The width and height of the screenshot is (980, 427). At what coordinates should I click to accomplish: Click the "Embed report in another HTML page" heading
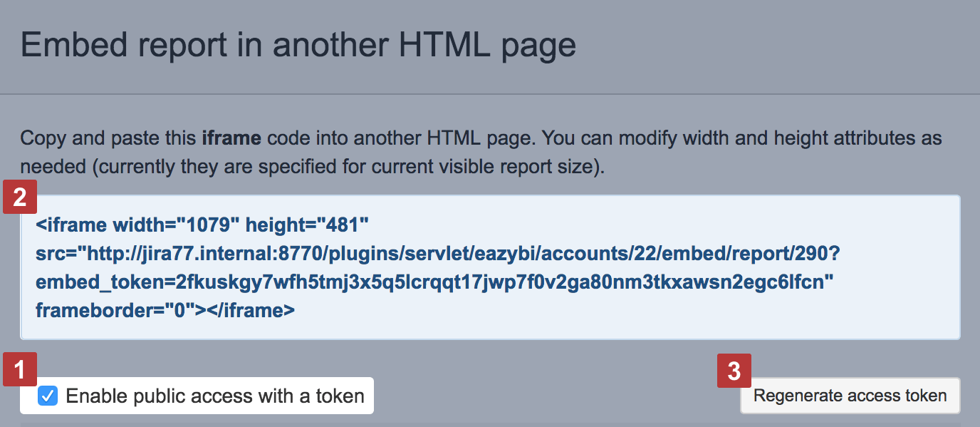click(x=298, y=46)
